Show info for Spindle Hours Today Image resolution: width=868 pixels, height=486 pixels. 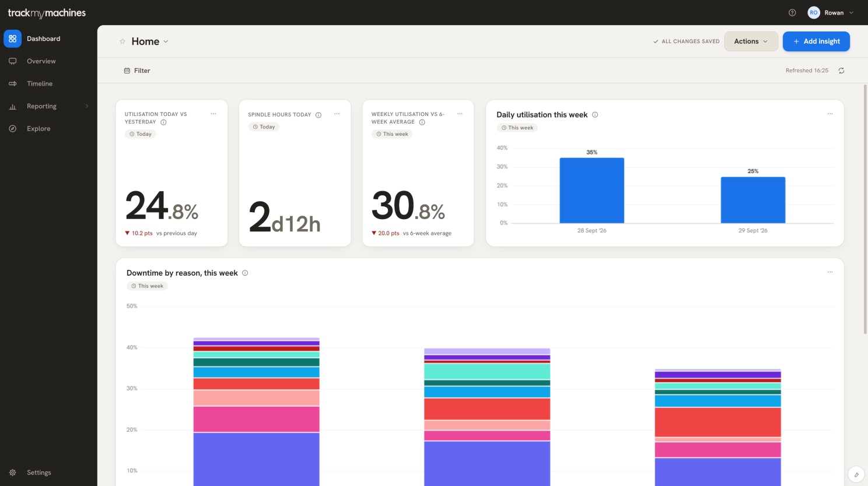coord(318,115)
